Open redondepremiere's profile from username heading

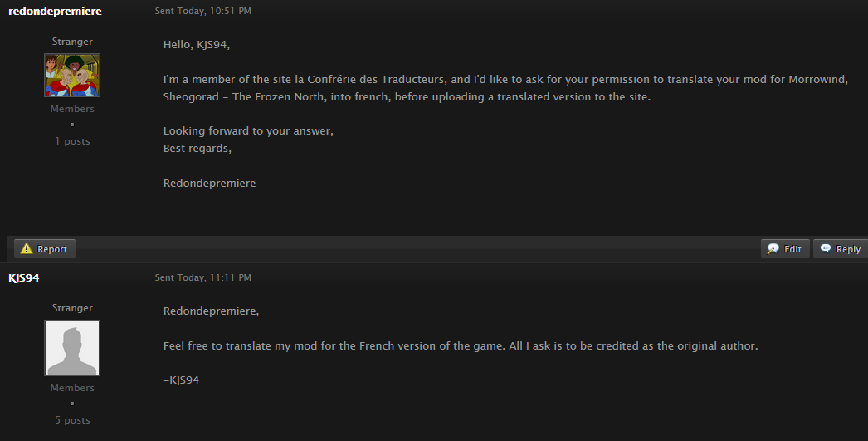click(55, 11)
